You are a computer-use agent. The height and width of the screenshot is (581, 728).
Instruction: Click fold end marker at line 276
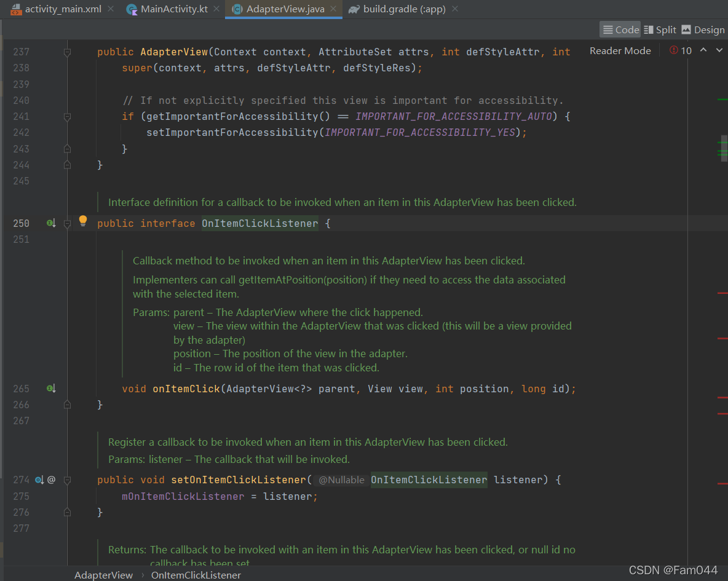[67, 512]
